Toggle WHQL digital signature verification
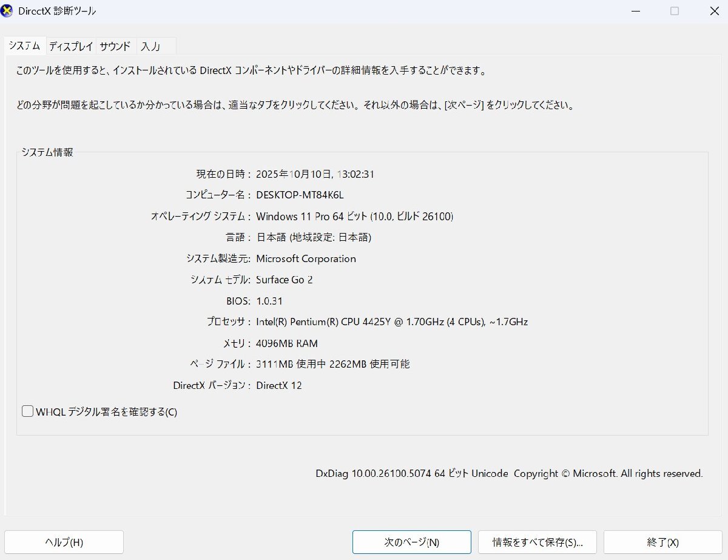Image resolution: width=728 pixels, height=560 pixels. point(27,411)
